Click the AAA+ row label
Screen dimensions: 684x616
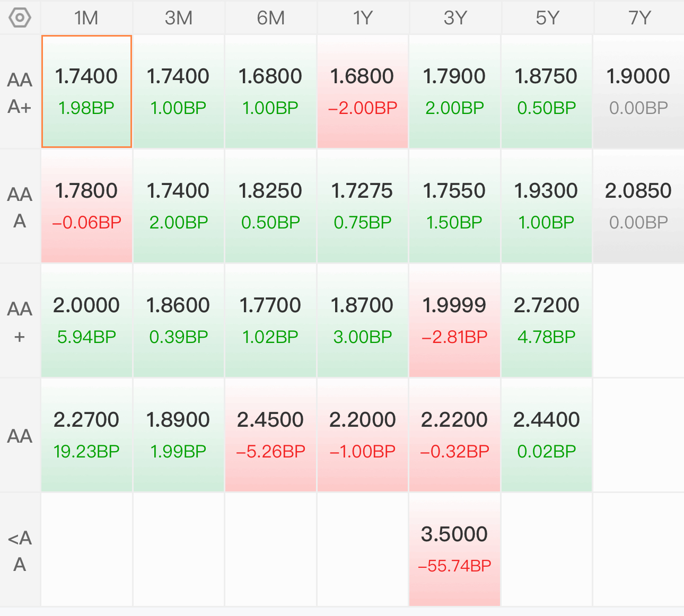click(20, 93)
